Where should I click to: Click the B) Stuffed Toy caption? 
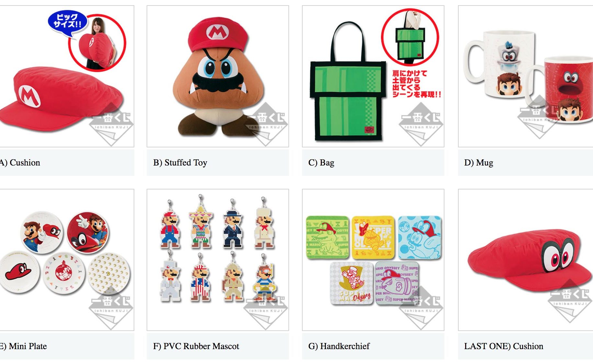click(180, 163)
